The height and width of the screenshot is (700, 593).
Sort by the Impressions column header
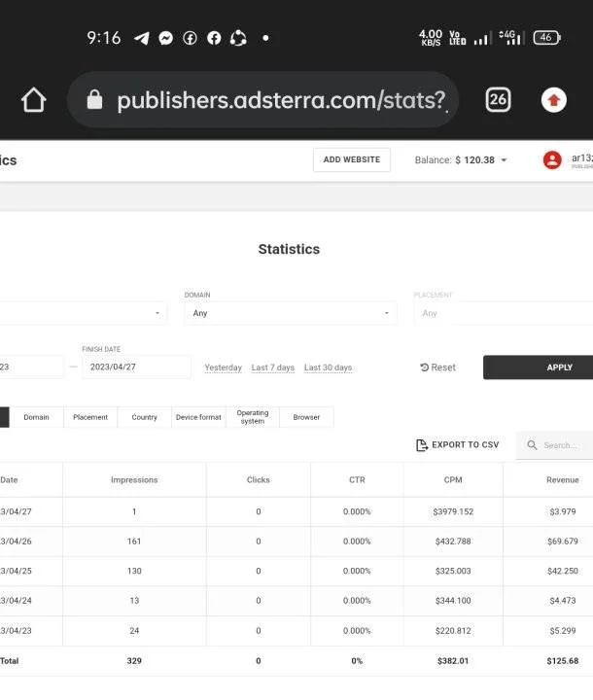(x=134, y=480)
